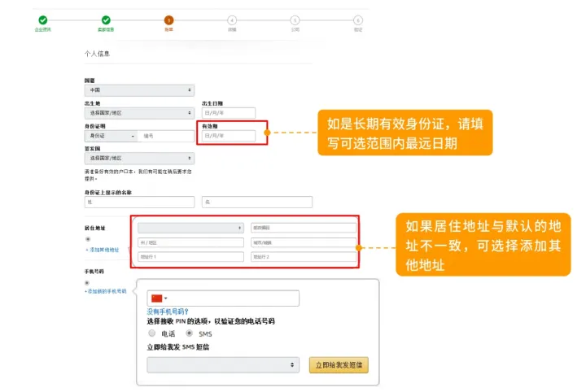Image resolution: width=586 pixels, height=392 pixels.
Task: Click the 个人信息 section heading
Action: click(97, 54)
